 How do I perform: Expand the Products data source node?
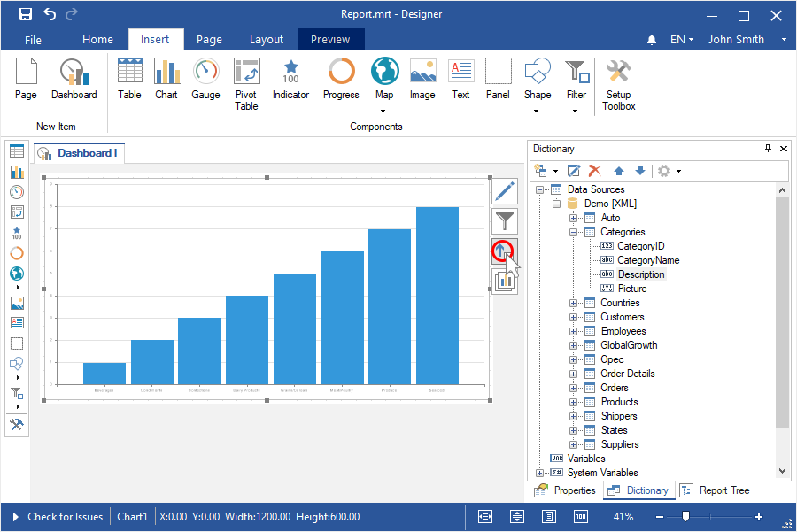click(x=574, y=402)
